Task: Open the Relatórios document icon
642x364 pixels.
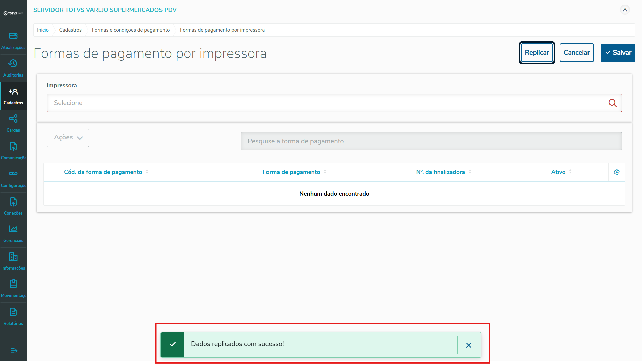Action: (x=13, y=312)
